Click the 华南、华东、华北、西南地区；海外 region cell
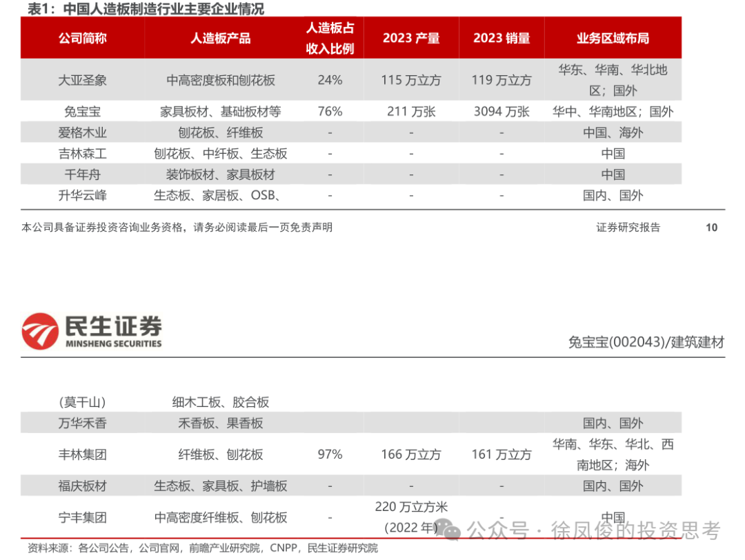Image resolution: width=745 pixels, height=560 pixels. coord(613,454)
